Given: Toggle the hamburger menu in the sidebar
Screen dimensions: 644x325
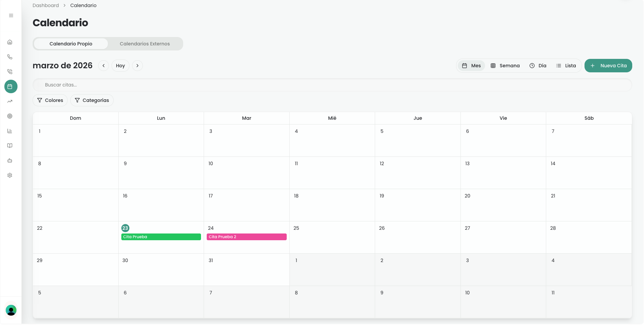Looking at the screenshot, I should [11, 15].
